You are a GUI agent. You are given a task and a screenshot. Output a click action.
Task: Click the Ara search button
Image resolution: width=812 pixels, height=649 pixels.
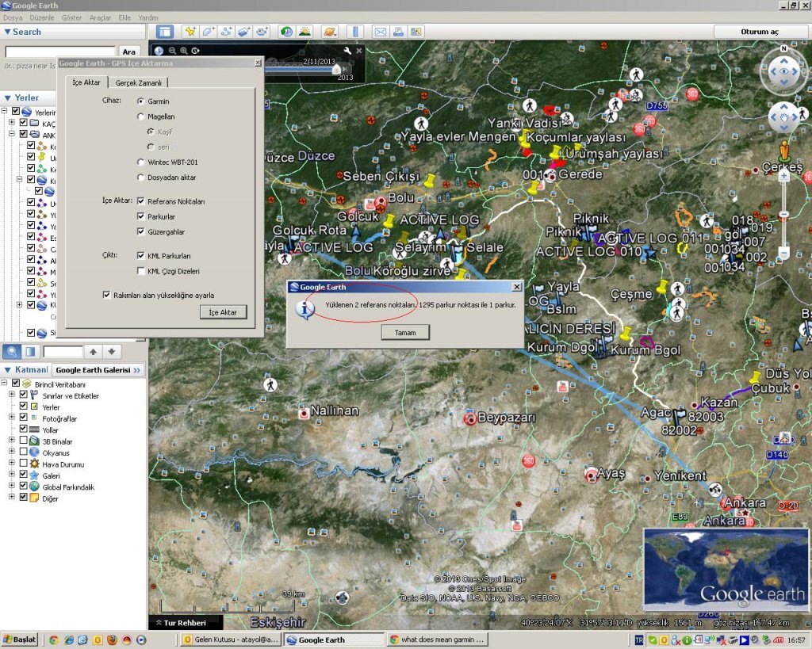(x=129, y=52)
